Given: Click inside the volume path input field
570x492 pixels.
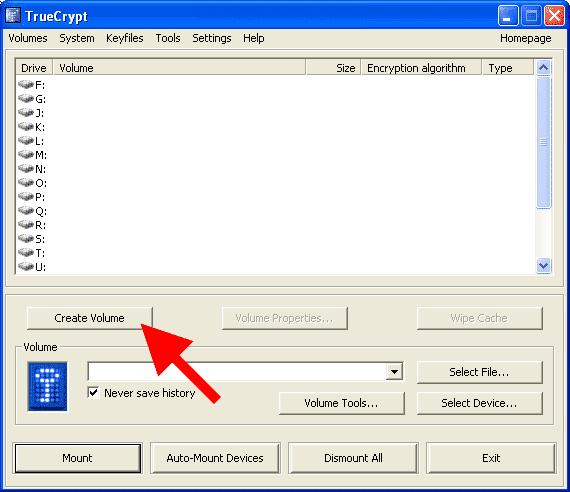Looking at the screenshot, I should point(237,372).
